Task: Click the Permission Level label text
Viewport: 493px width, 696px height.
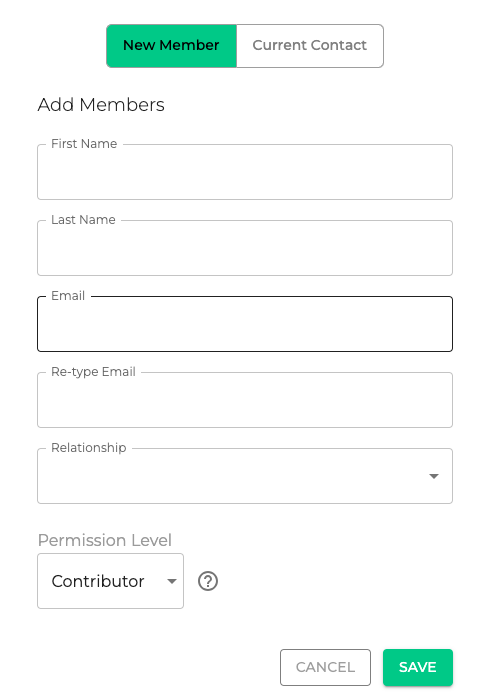Action: [105, 540]
